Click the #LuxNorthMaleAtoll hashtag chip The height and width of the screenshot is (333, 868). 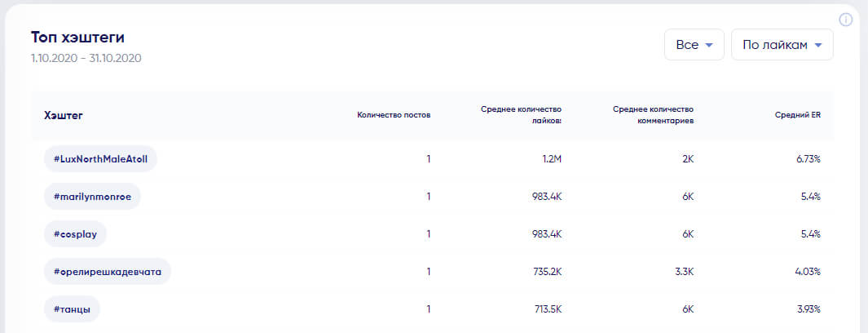[x=100, y=159]
